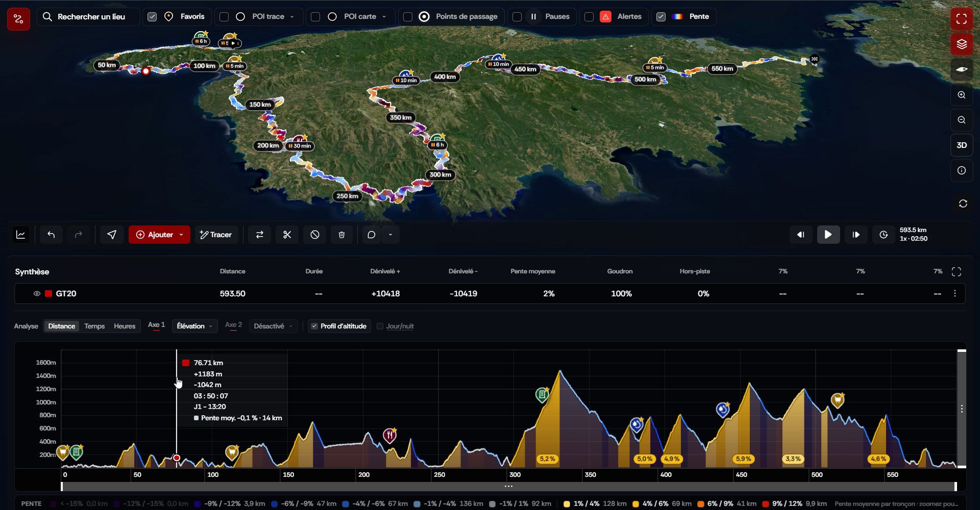Click the elevation chart icon

click(x=21, y=235)
